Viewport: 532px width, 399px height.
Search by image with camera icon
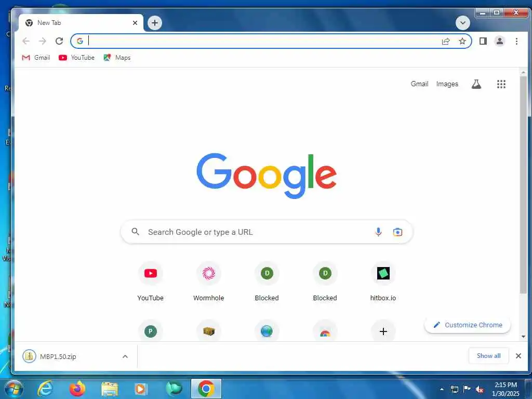pos(397,232)
